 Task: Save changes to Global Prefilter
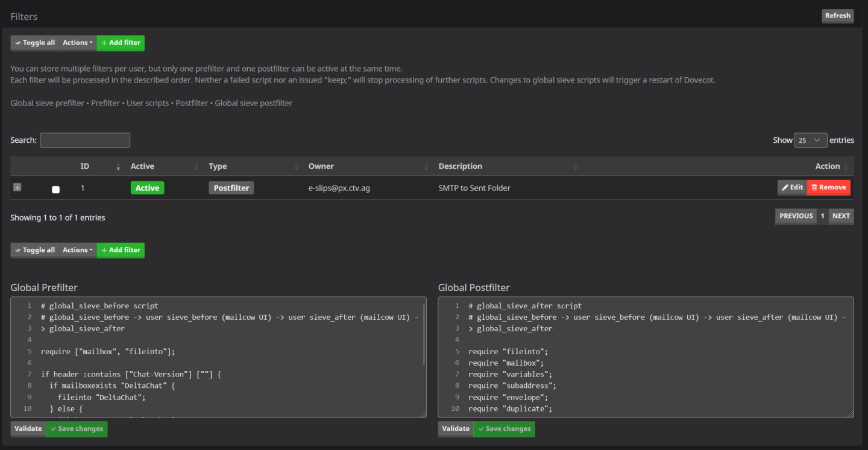point(77,429)
